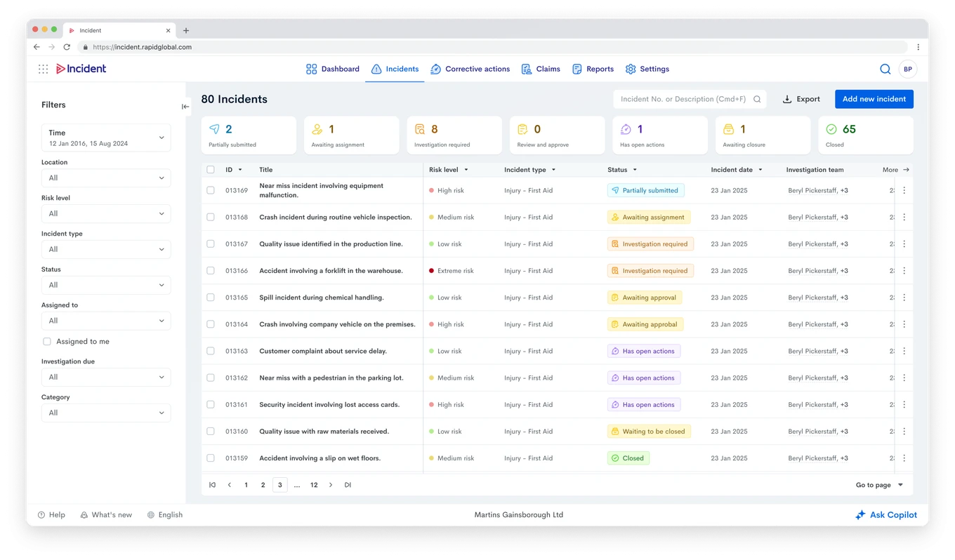
Task: Open a new browser tab
Action: click(186, 31)
